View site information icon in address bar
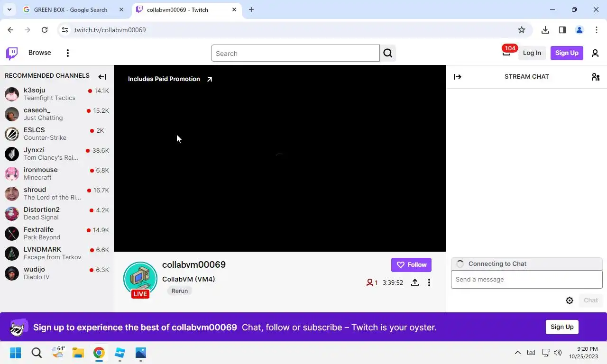The width and height of the screenshot is (607, 364). click(x=65, y=30)
